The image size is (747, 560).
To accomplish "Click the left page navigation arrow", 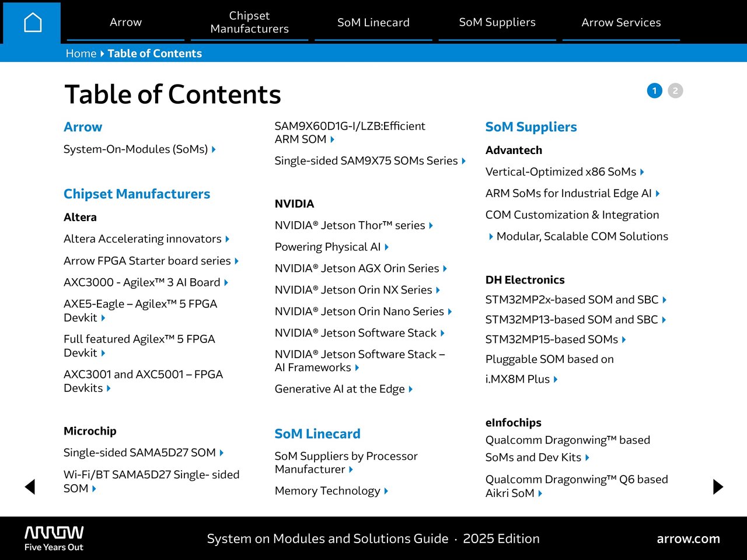I will click(x=29, y=487).
